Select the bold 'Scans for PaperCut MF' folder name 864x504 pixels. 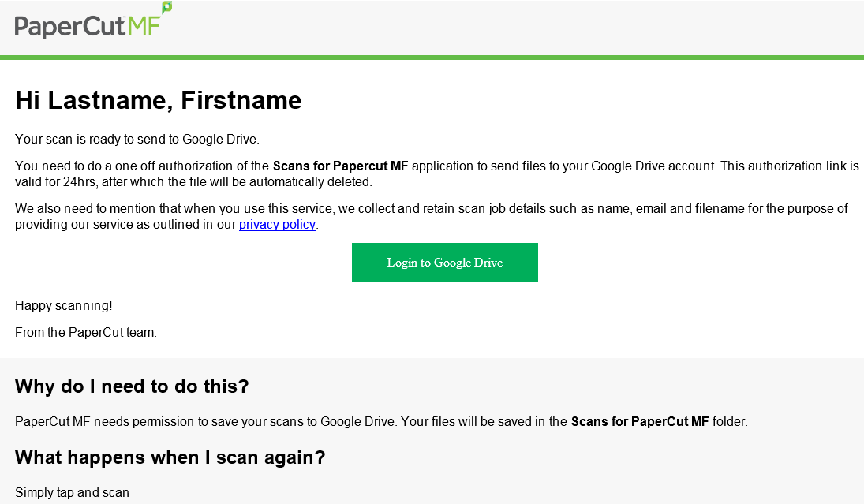639,421
